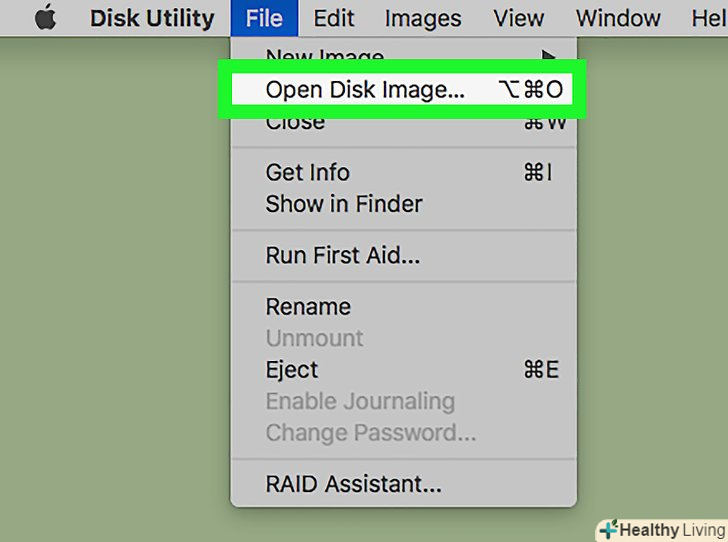
Task: Open the Disk Utility app menu
Action: tap(151, 19)
